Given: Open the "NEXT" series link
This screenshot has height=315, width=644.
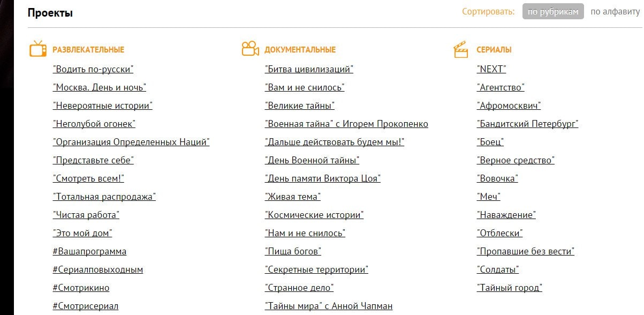Looking at the screenshot, I should (x=491, y=69).
